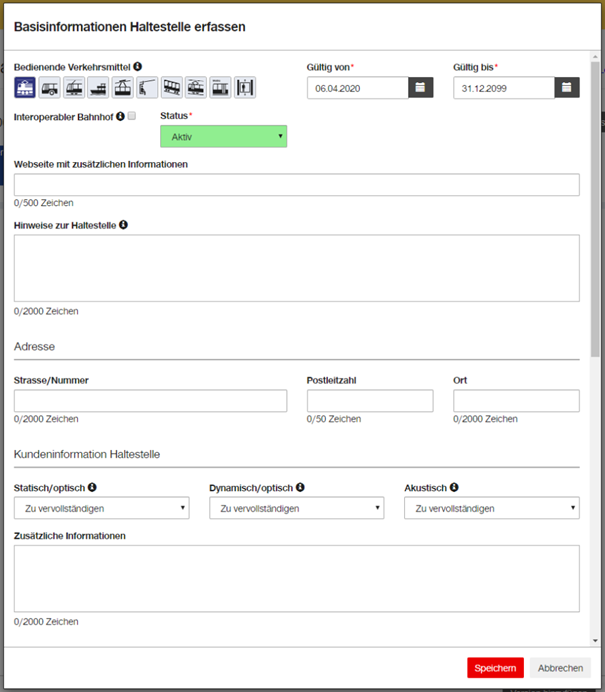Show info for Hinweise zur Haltestelle

click(x=124, y=225)
